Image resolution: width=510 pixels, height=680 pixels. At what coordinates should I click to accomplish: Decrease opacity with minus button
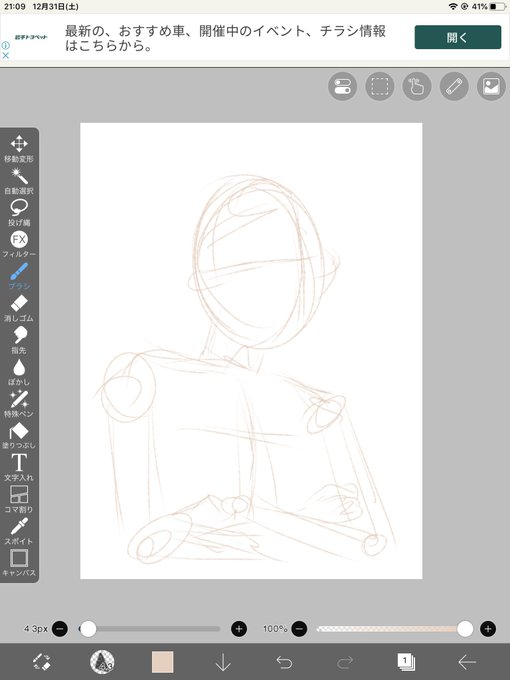(x=299, y=628)
